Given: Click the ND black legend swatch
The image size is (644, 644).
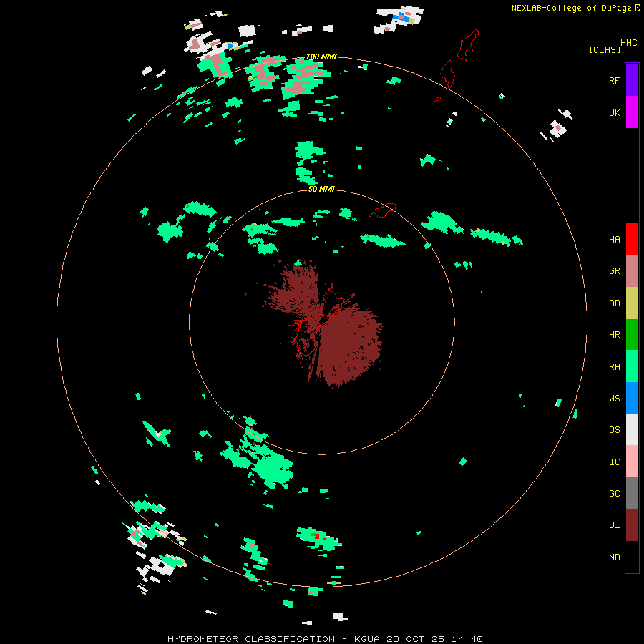Looking at the screenshot, I should (632, 557).
